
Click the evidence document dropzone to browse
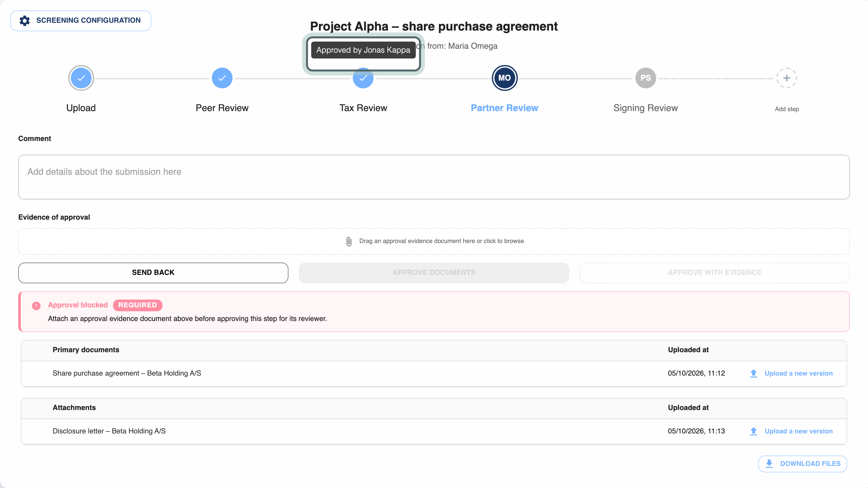click(x=434, y=241)
